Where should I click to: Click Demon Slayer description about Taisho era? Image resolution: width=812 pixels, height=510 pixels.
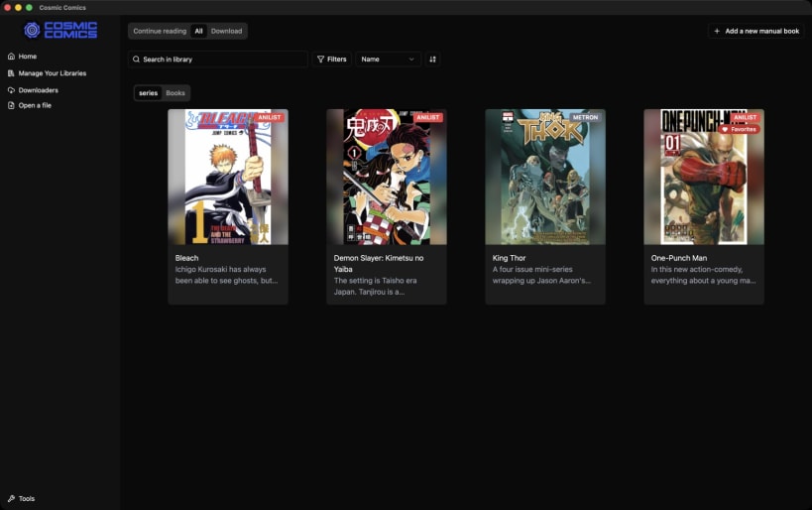(x=376, y=286)
